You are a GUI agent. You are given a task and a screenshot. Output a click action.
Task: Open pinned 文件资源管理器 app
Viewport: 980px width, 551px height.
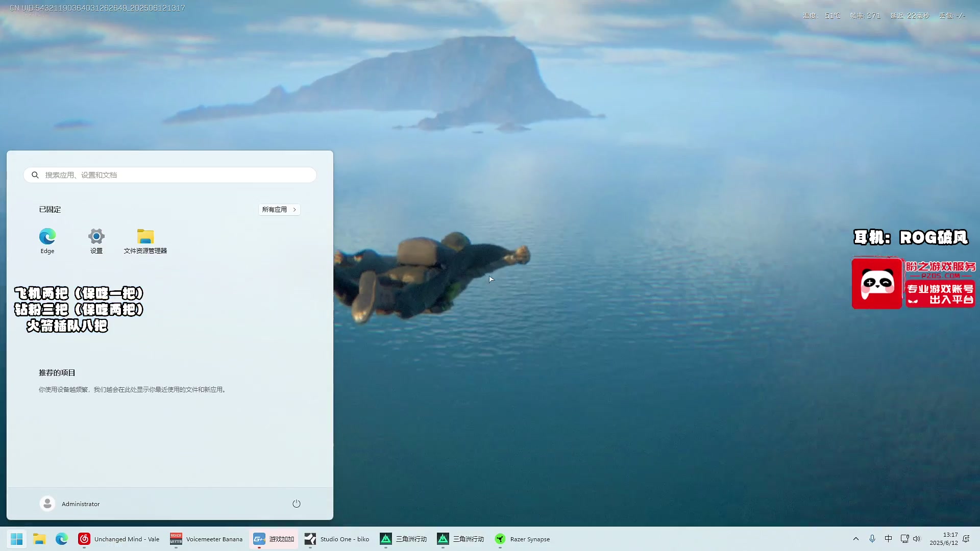(x=145, y=241)
